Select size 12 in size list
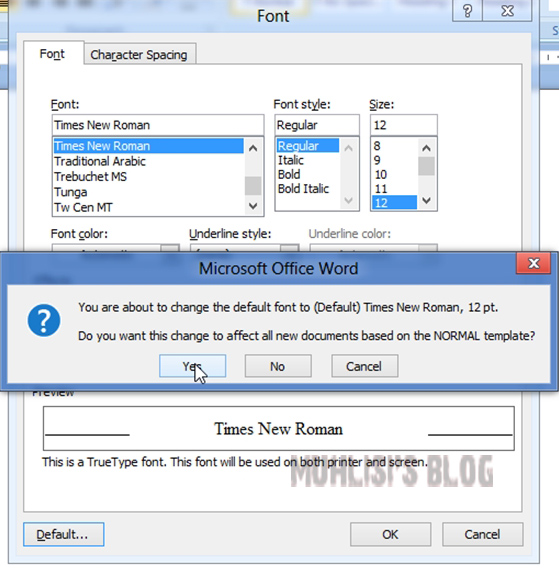 pyautogui.click(x=394, y=203)
